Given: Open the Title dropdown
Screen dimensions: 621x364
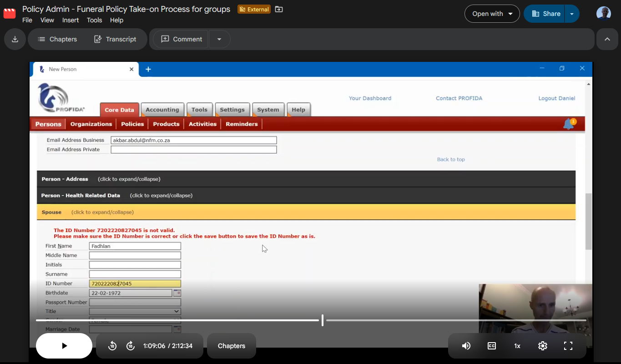Looking at the screenshot, I should coord(135,312).
